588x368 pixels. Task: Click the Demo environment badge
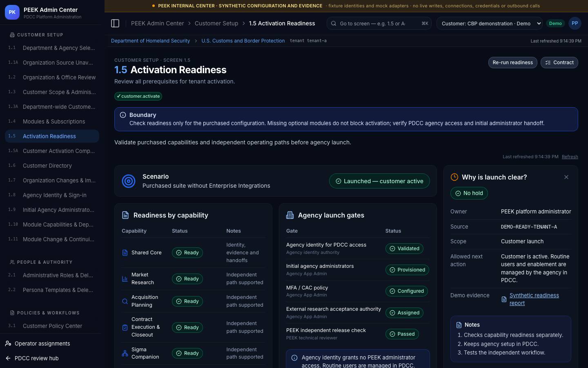tap(555, 23)
